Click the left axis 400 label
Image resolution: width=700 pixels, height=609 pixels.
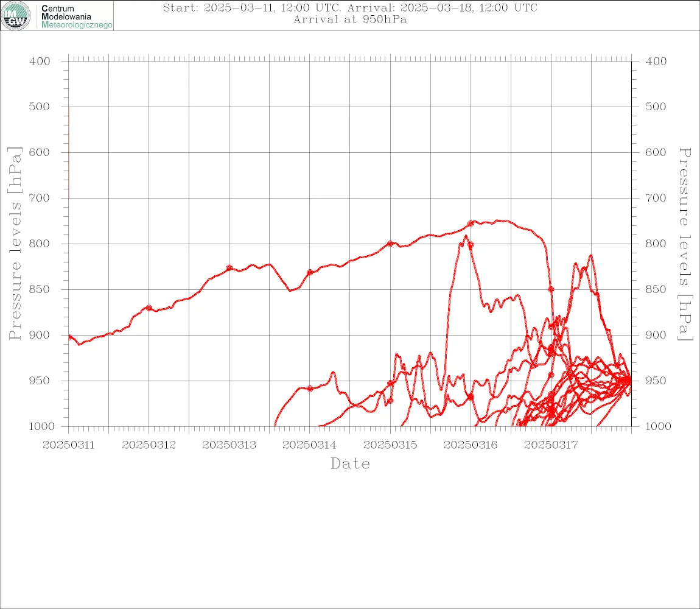(40, 62)
